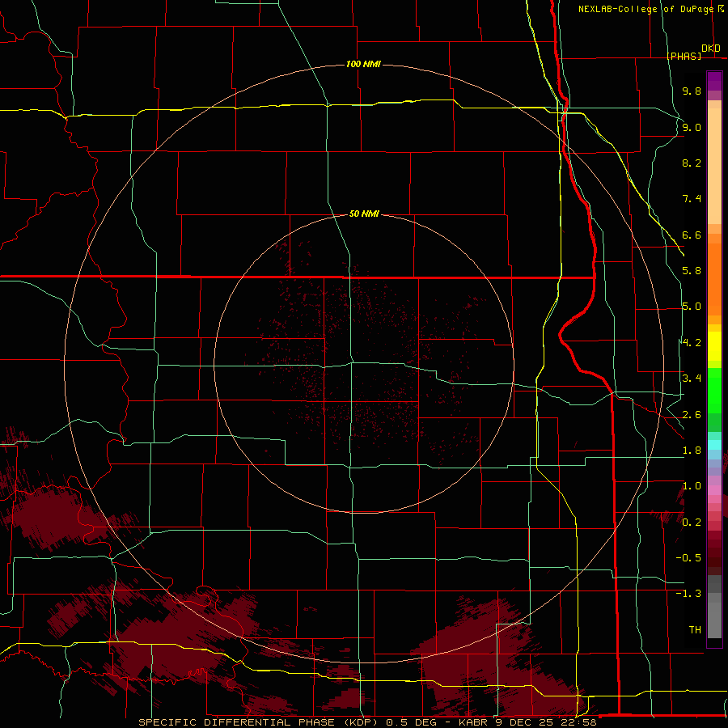Click the DKD label above the color scale
Image resolution: width=728 pixels, height=728 pixels.
coord(710,49)
